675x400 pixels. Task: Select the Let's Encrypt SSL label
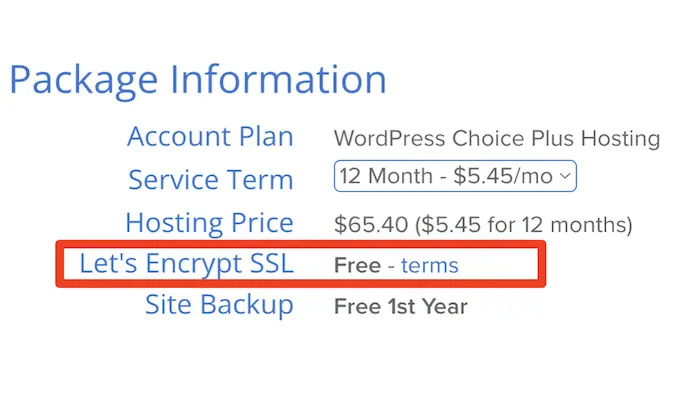pyautogui.click(x=186, y=265)
